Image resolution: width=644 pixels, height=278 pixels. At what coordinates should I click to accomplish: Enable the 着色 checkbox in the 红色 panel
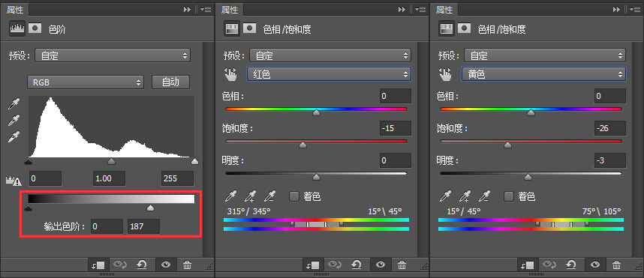click(294, 196)
